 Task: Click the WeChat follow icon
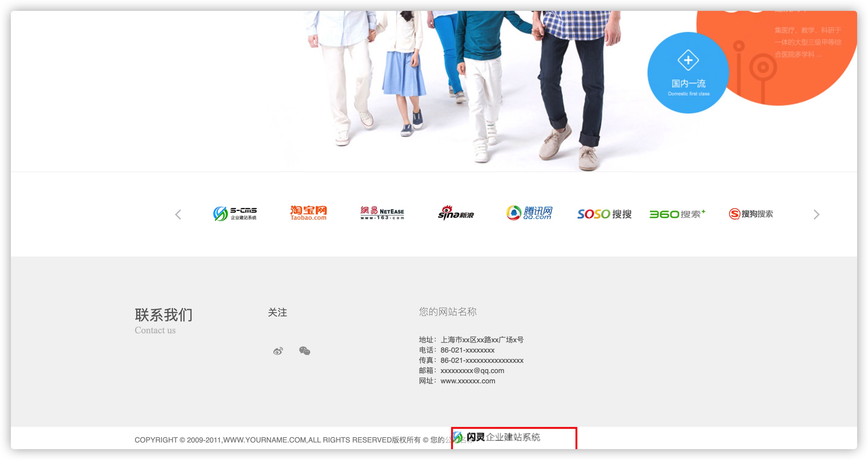pos(304,351)
